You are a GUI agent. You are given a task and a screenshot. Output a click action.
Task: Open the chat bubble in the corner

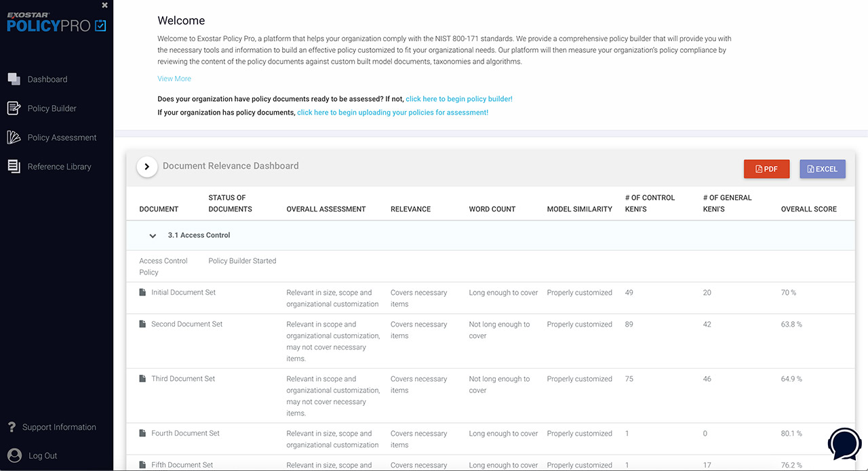[x=844, y=445]
